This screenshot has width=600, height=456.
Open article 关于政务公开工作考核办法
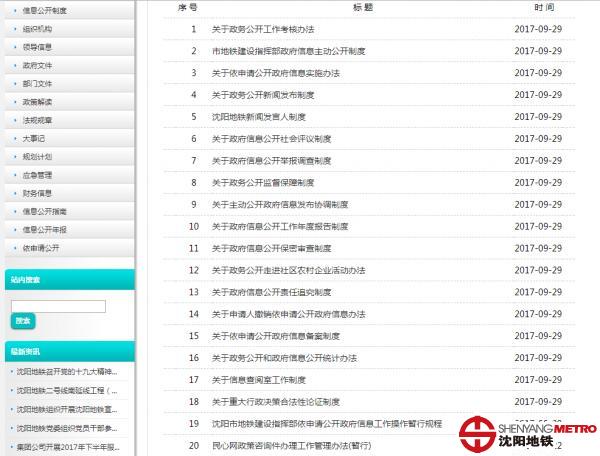pyautogui.click(x=264, y=29)
